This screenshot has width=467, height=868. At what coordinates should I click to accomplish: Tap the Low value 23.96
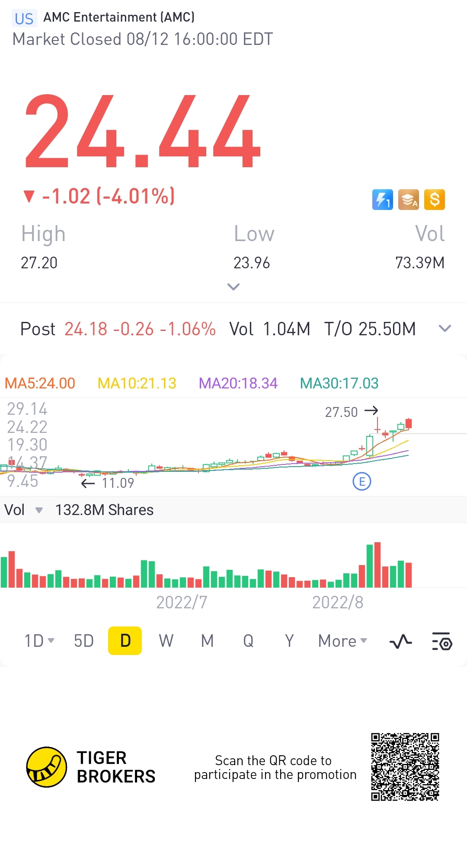coord(252,263)
